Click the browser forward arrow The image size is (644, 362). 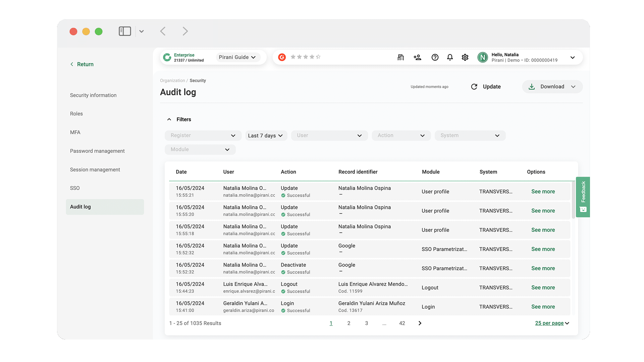point(185,31)
